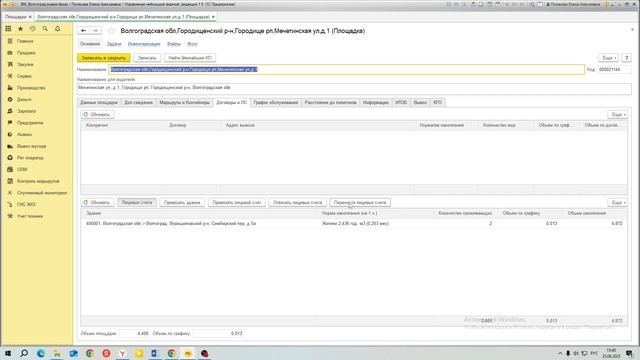This screenshot has width=640, height=360.
Task: Click Обновить above the buildings table
Action: pos(97,202)
